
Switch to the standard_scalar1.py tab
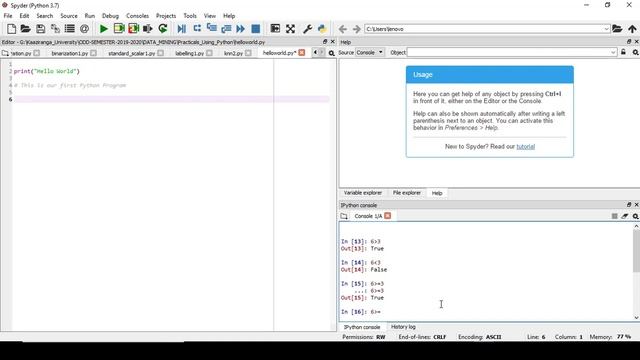tap(131, 53)
